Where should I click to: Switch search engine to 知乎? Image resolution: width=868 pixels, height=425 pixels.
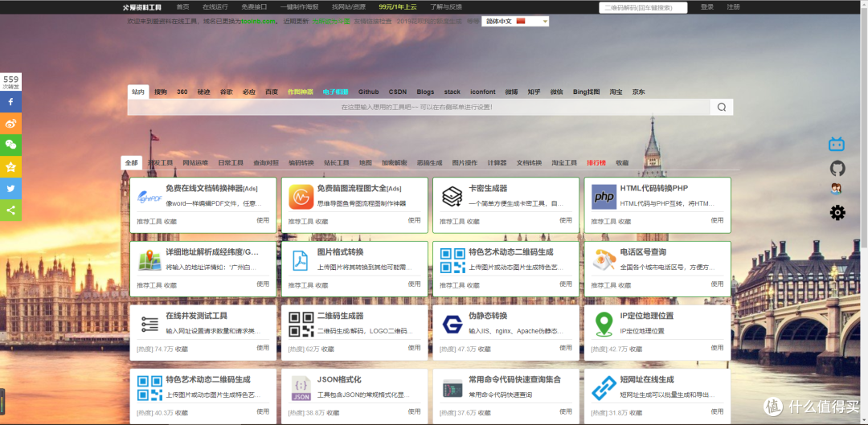pyautogui.click(x=534, y=92)
